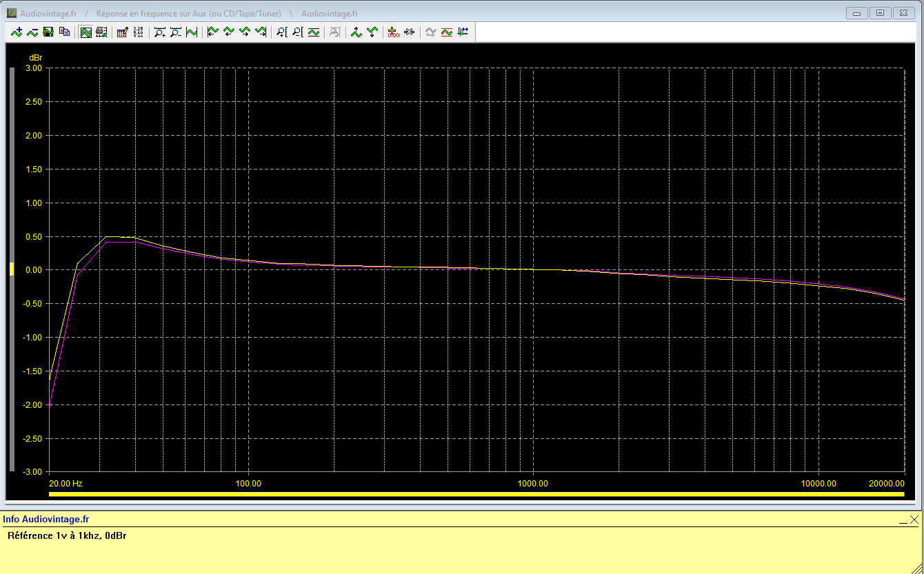The image size is (924, 574).
Task: Click the -3.00 bottom axis value
Action: coord(32,472)
